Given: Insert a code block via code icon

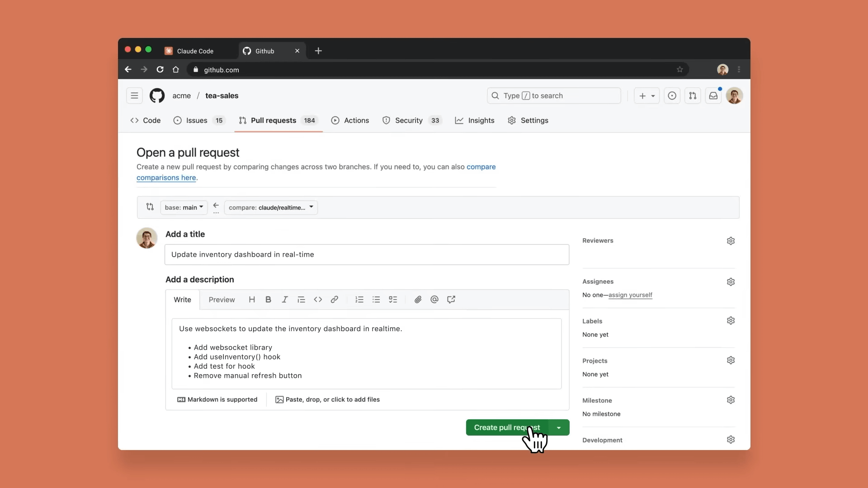Looking at the screenshot, I should point(318,300).
